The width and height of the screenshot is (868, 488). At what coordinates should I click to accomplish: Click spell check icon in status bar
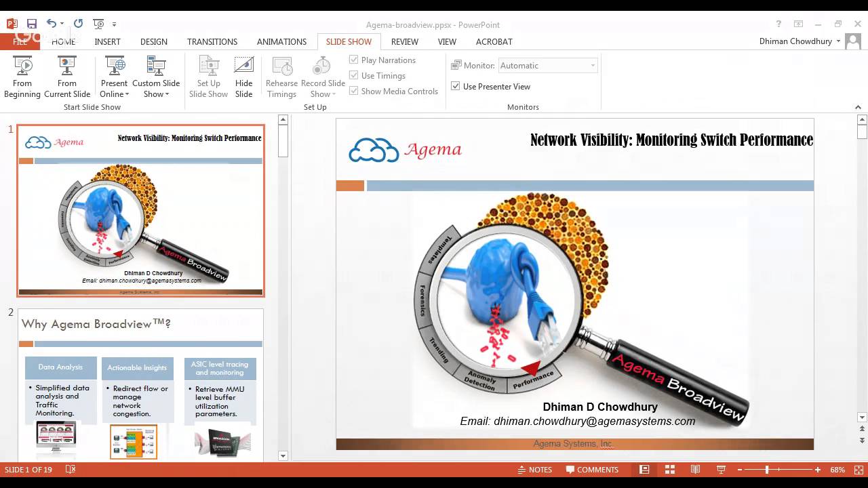(x=71, y=469)
